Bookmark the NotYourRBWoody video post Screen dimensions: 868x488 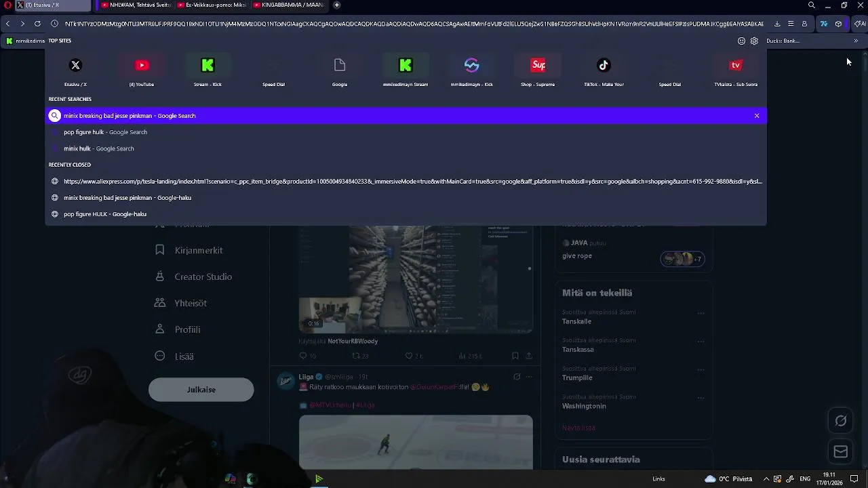[515, 356]
